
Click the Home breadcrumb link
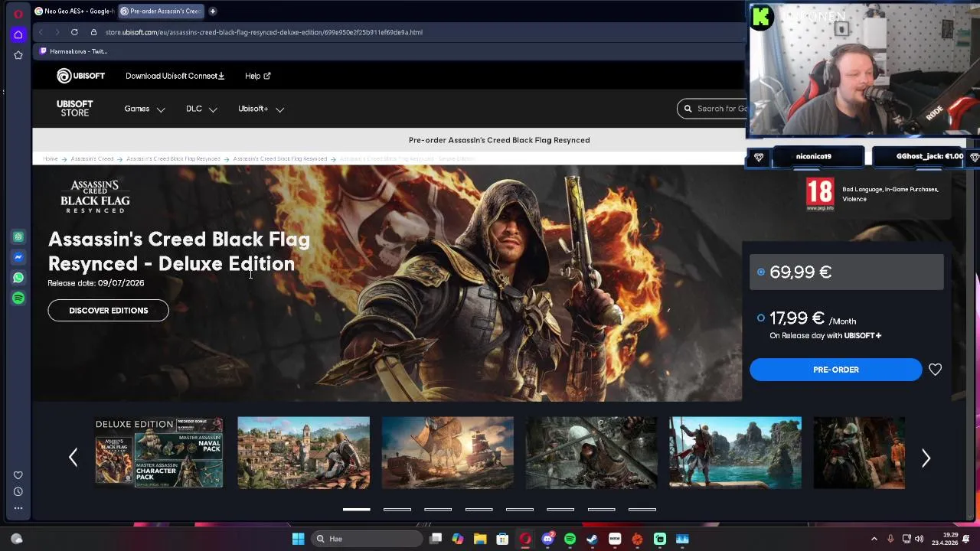[51, 158]
